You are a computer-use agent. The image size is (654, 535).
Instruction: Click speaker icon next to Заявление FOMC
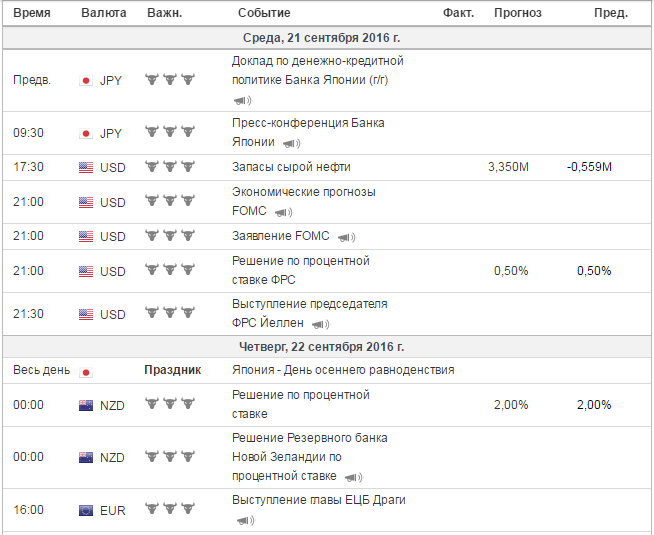[346, 238]
